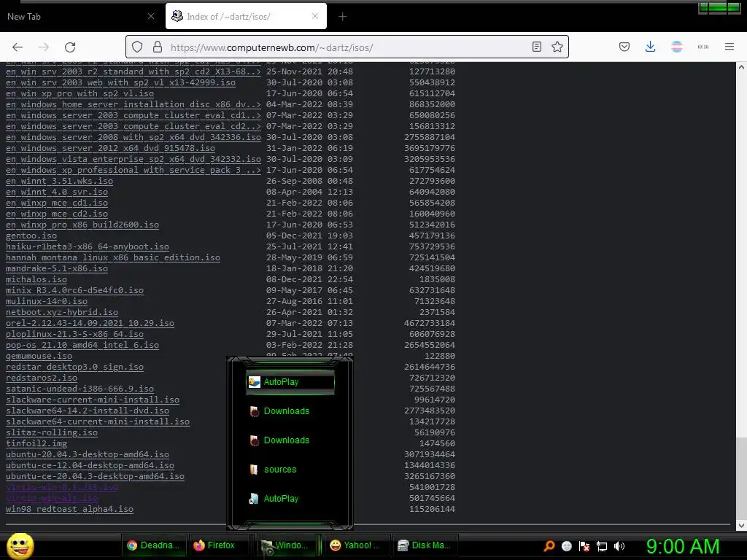747x560 pixels.
Task: Open the smiley face Start button
Action: pyautogui.click(x=20, y=545)
